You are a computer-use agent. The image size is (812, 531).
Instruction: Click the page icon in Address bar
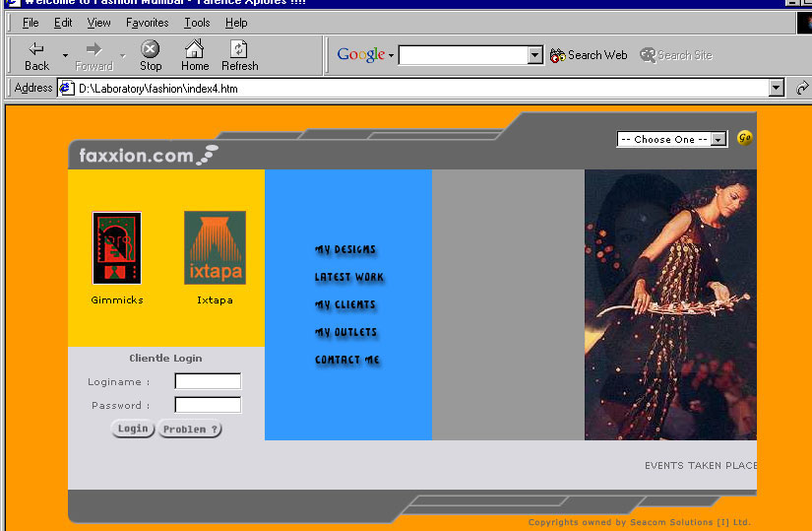[66, 88]
